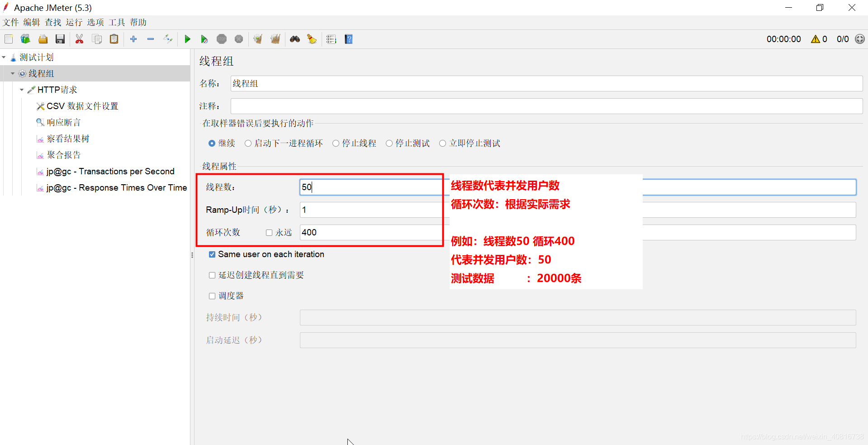Screen dimensions: 868x445
Task: Open the 选项 menu
Action: (x=95, y=22)
